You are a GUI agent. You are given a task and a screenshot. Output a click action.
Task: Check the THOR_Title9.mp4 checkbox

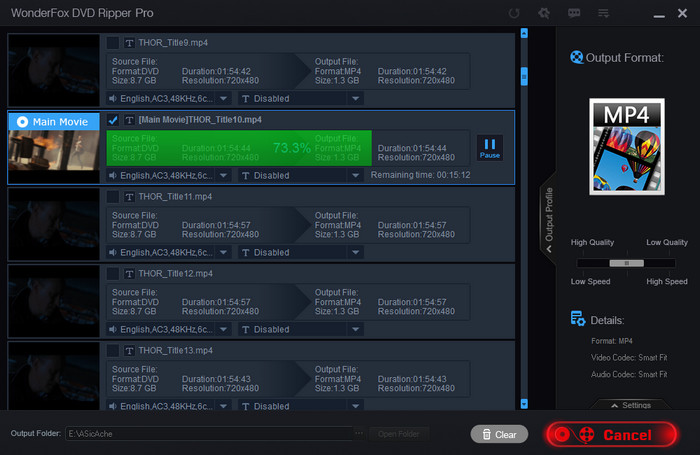(112, 43)
